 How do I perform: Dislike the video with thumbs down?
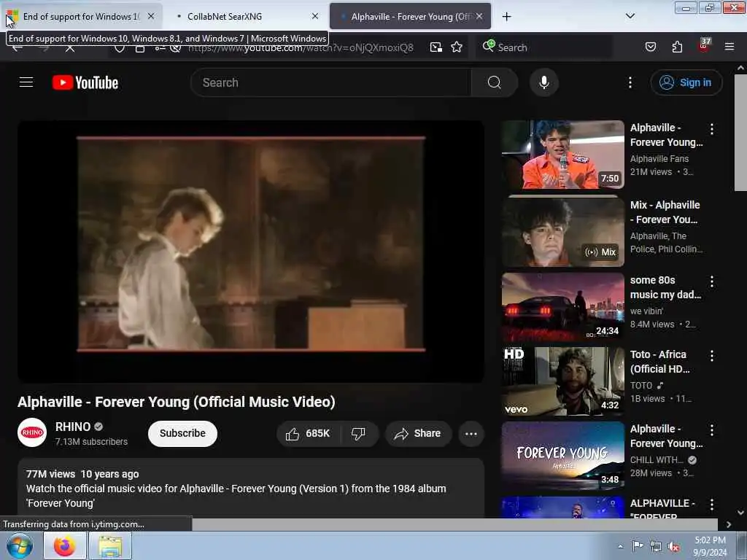point(358,433)
